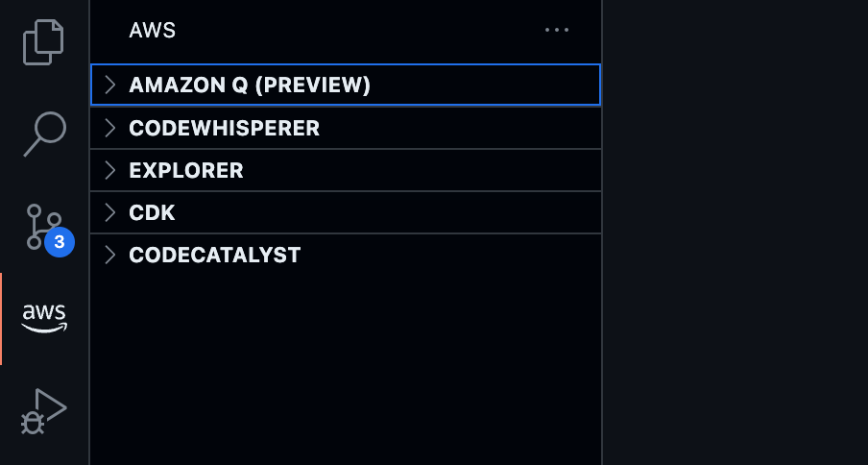The image size is (868, 465).
Task: Open the Search magnifier view
Action: pos(44,134)
